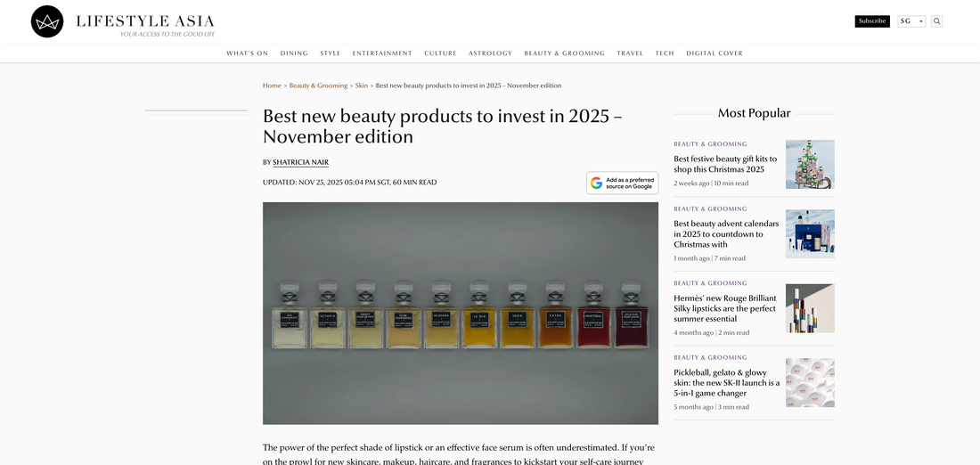The image size is (980, 465).
Task: Open Hermès Rouge Brillant Silky lipsticks article
Action: pyautogui.click(x=725, y=308)
